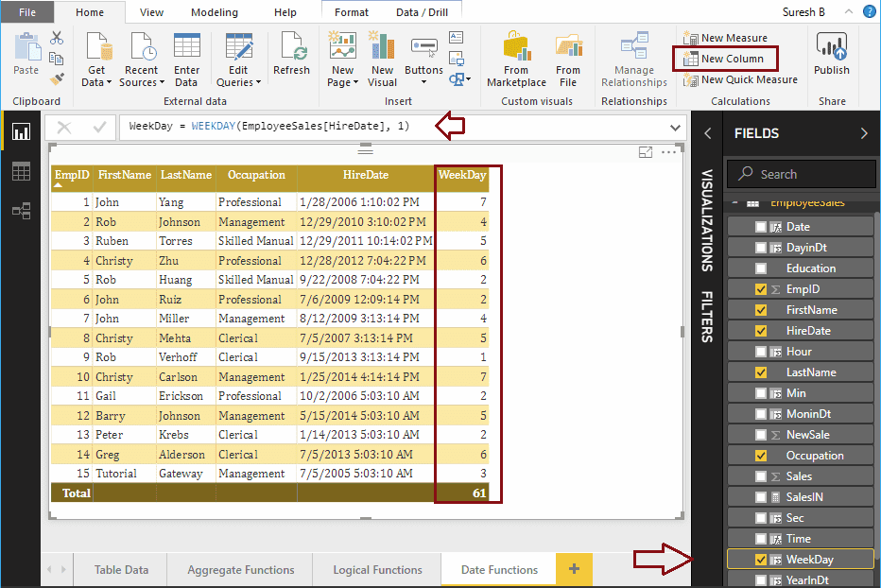This screenshot has height=588, width=881.
Task: Uncheck the WeekDay field checkbox
Action: click(x=761, y=560)
